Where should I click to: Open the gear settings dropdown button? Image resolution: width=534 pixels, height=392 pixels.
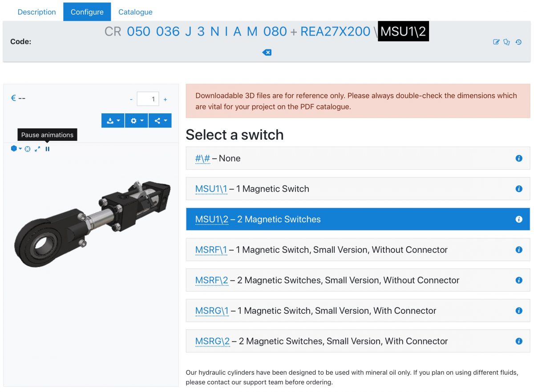[x=137, y=120]
